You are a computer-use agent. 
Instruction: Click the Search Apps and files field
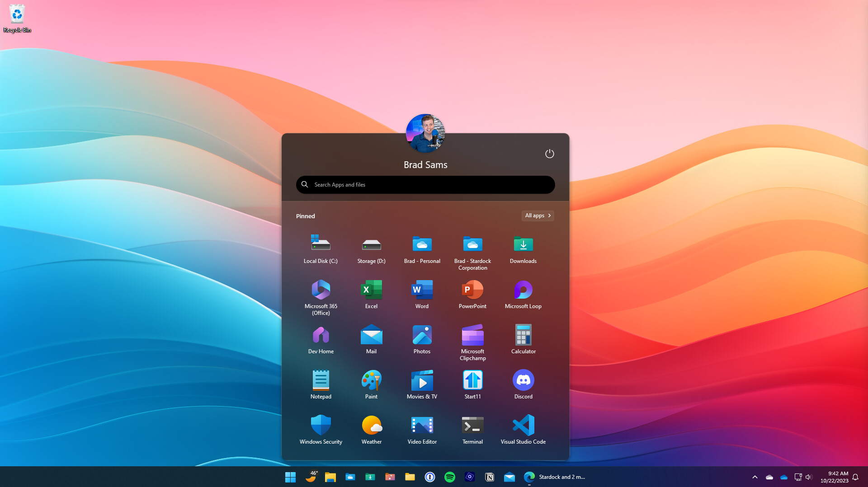425,185
